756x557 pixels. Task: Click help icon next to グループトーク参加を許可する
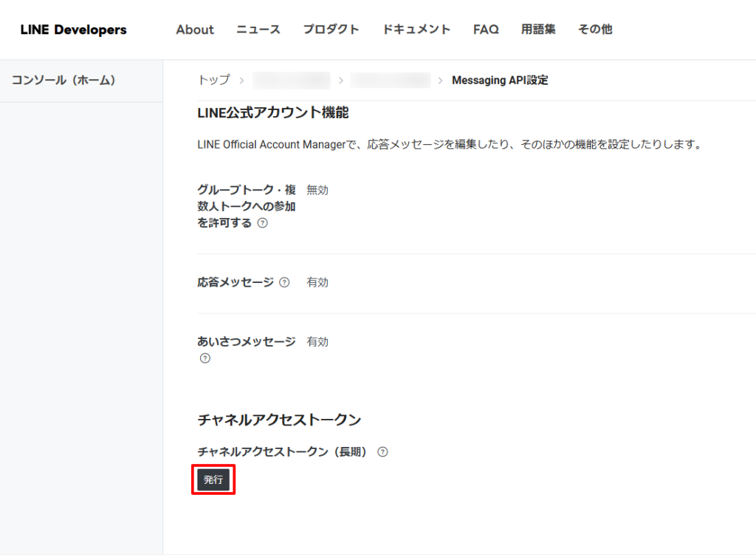pos(263,223)
